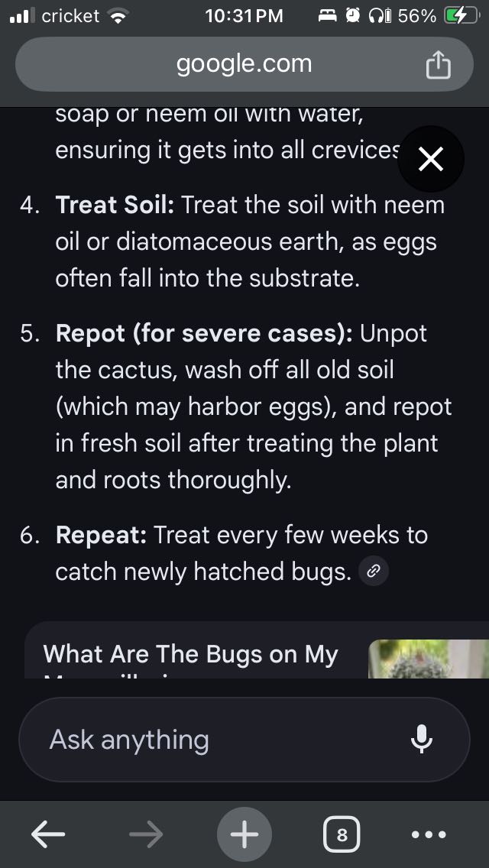Open the tab switcher showing 8 tabs
This screenshot has height=868, width=489.
point(342,835)
